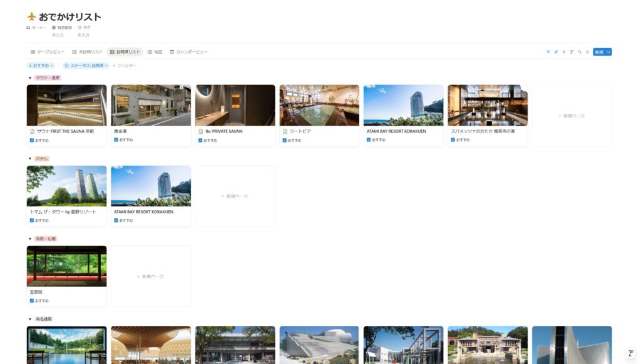
Task: Click the lightning automation icon
Action: pyautogui.click(x=563, y=52)
